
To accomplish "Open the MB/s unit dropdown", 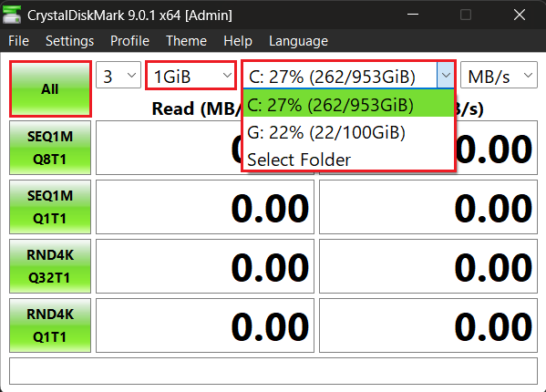I will [x=499, y=75].
